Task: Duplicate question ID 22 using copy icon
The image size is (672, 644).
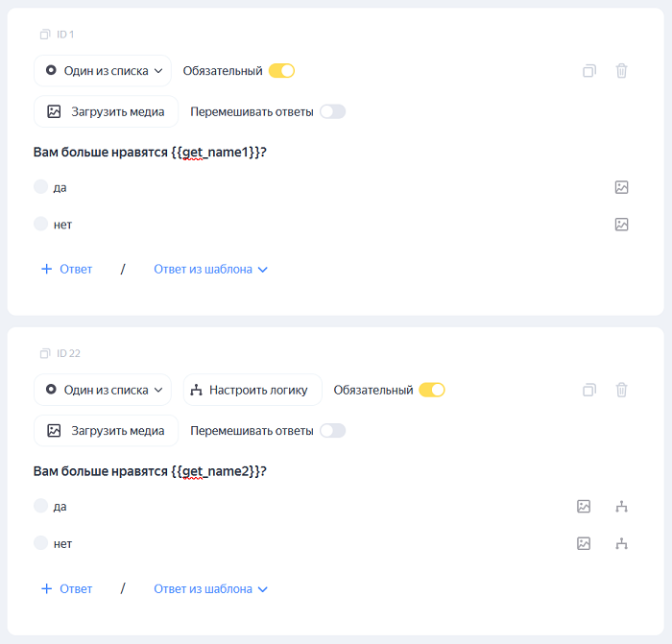Action: pyautogui.click(x=589, y=391)
